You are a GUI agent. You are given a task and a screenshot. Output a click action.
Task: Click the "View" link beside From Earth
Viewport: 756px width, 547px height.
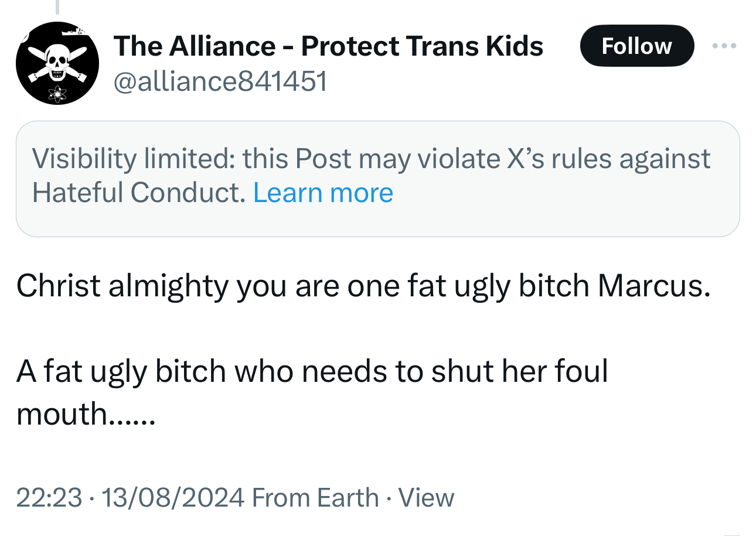click(426, 498)
